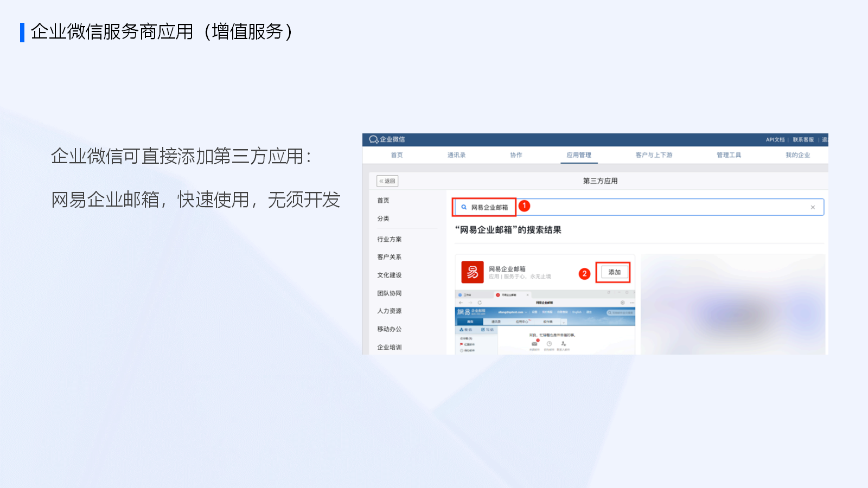The image size is (868, 488).
Task: Click in the 网易企业邮箱 search field
Action: [x=639, y=207]
